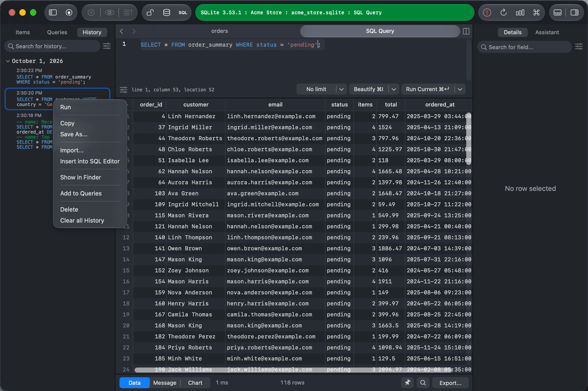Open the Assistant tab
Screen dimensions: 588x391
(x=547, y=32)
